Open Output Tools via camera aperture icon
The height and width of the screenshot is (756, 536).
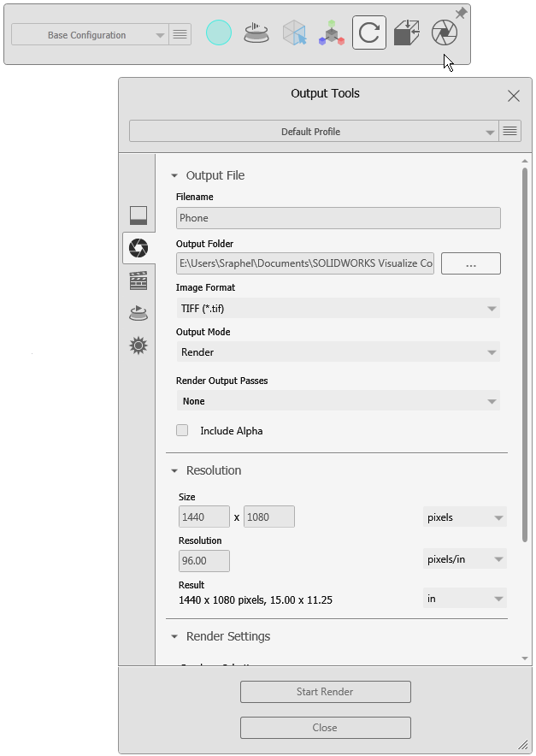(445, 33)
